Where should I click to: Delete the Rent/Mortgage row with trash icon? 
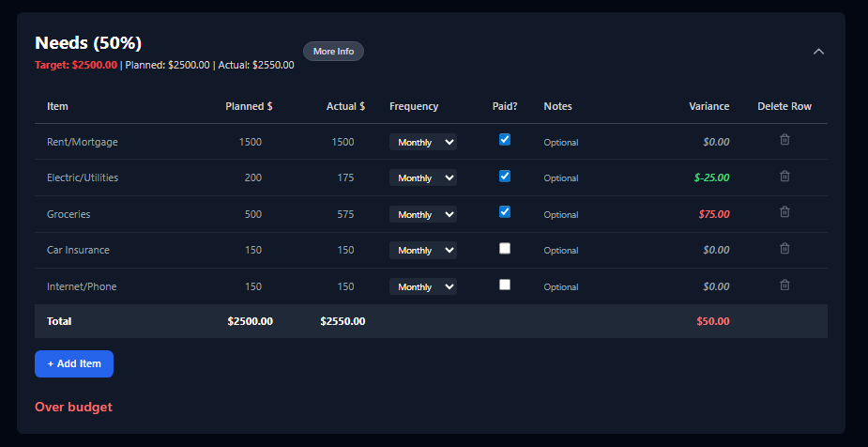click(784, 140)
